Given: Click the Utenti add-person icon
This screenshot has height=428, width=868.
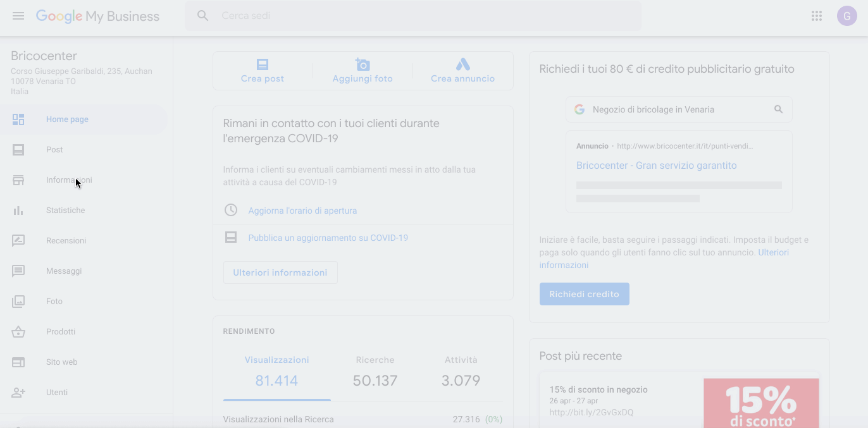Looking at the screenshot, I should coord(18,393).
